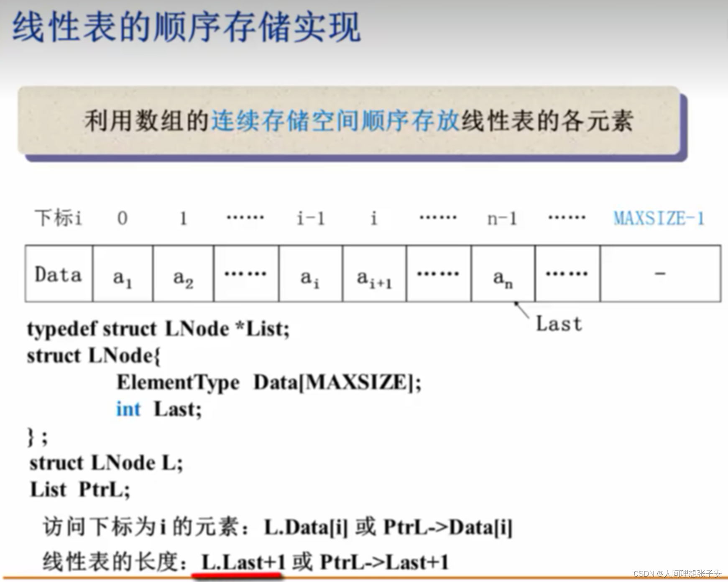Click the line struct LNode{
This screenshot has width=728, height=582.
[x=94, y=356]
